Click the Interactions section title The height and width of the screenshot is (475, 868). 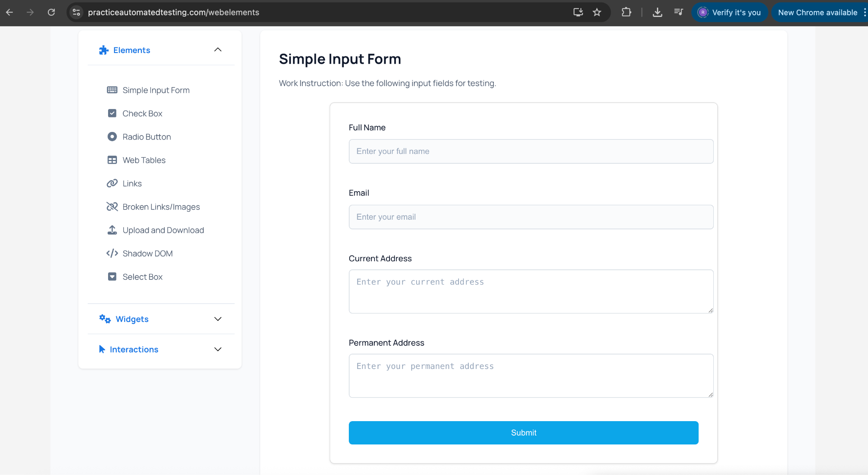tap(134, 349)
